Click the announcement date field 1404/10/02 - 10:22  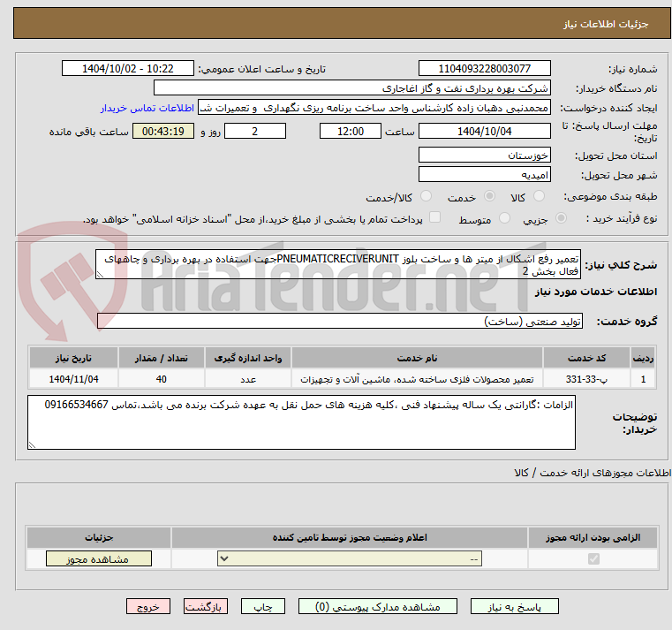click(x=128, y=69)
